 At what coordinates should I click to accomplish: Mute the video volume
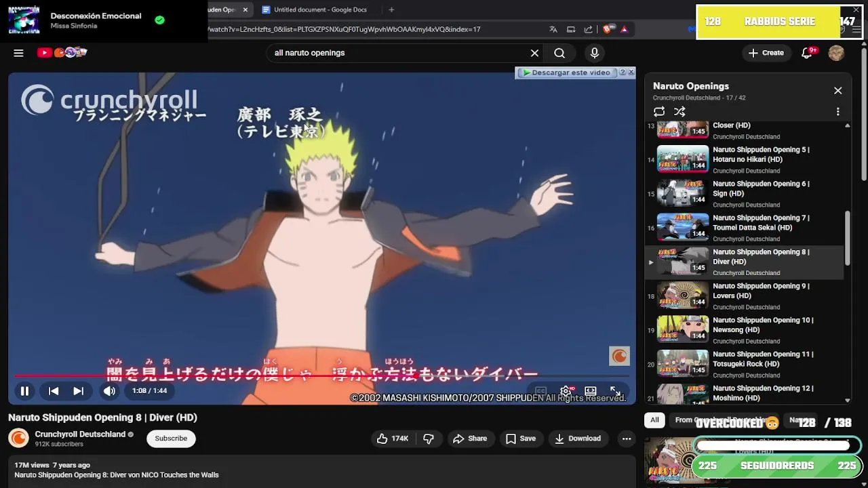[109, 391]
